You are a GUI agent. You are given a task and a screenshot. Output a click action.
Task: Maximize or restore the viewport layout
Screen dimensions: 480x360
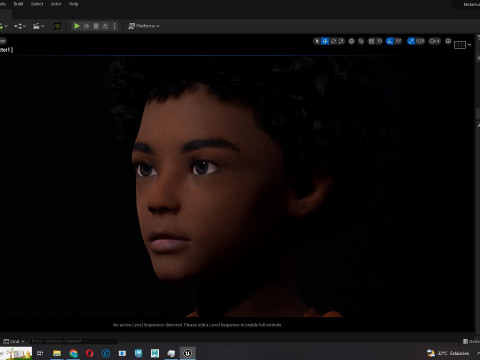[x=448, y=41]
